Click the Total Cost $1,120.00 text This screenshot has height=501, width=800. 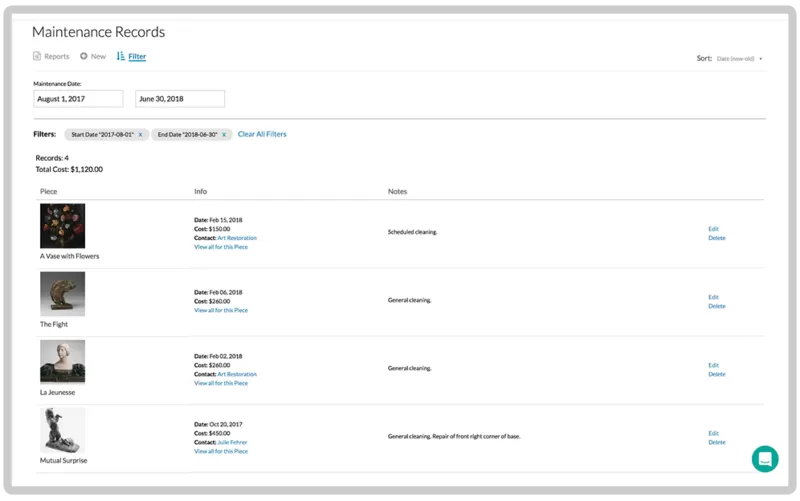pyautogui.click(x=69, y=169)
